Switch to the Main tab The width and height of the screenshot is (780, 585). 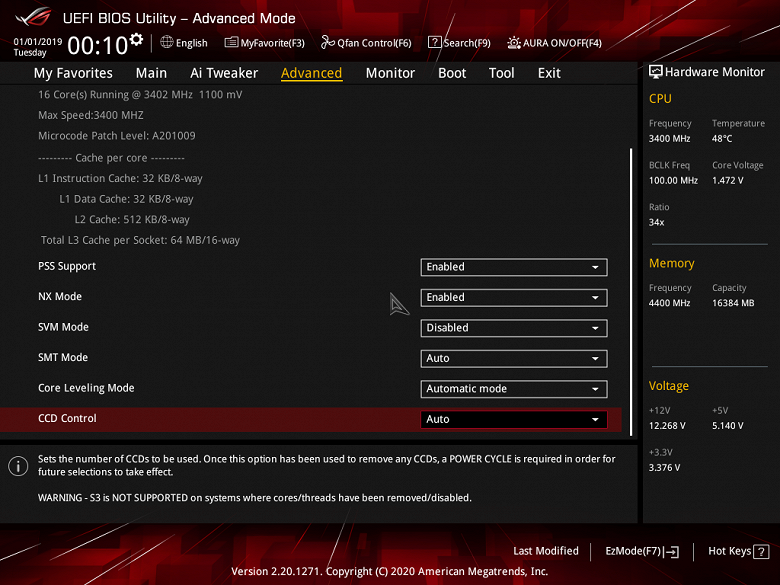point(151,73)
